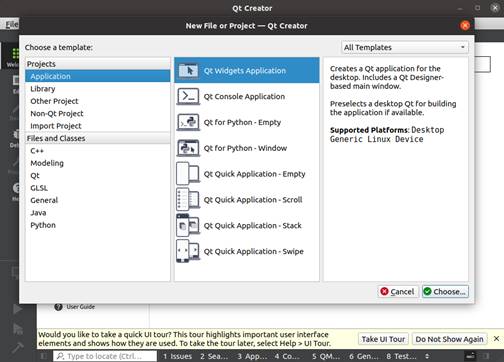Toggle the right sidebar icon in status bar

pos(486,356)
